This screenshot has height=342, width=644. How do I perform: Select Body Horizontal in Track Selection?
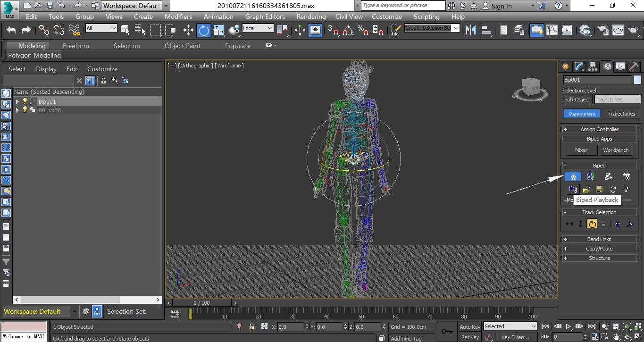point(569,224)
